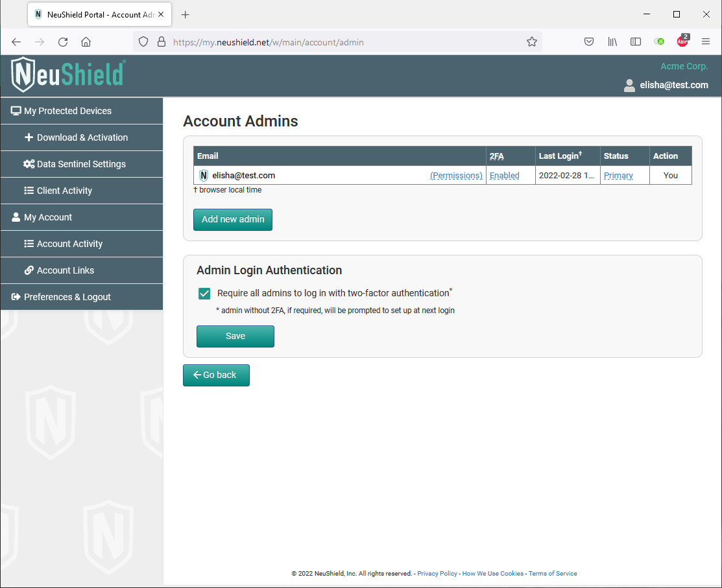The height and width of the screenshot is (588, 722).
Task: Click the site security padlock icon
Action: [x=161, y=42]
